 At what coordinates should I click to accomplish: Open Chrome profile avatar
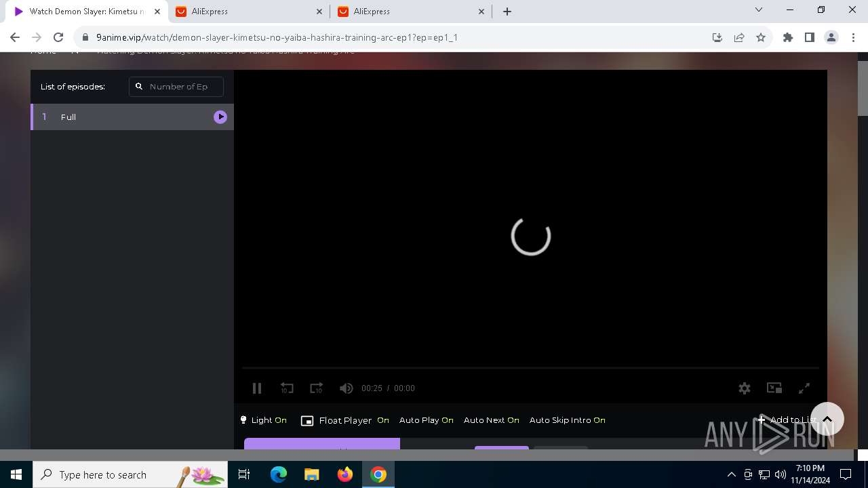(831, 37)
